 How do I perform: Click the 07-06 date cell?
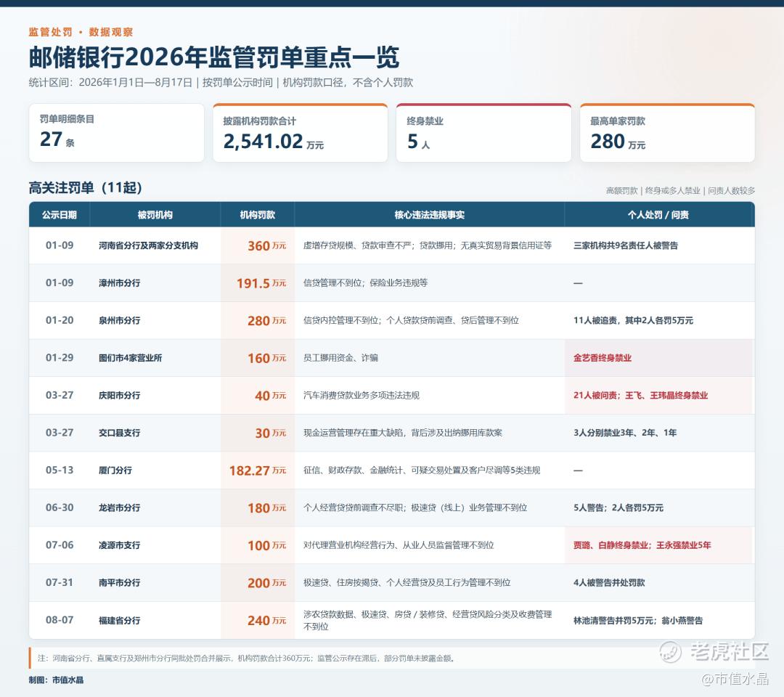[x=60, y=545]
